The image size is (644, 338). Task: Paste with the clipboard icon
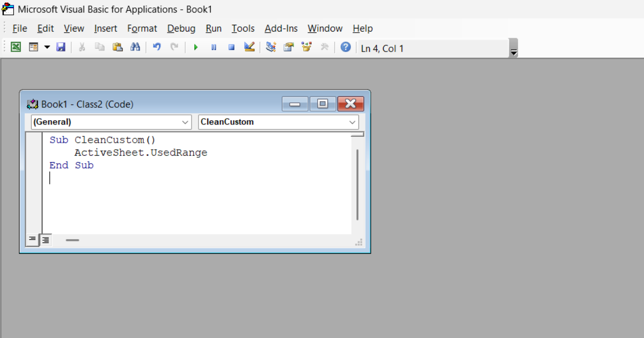point(118,47)
